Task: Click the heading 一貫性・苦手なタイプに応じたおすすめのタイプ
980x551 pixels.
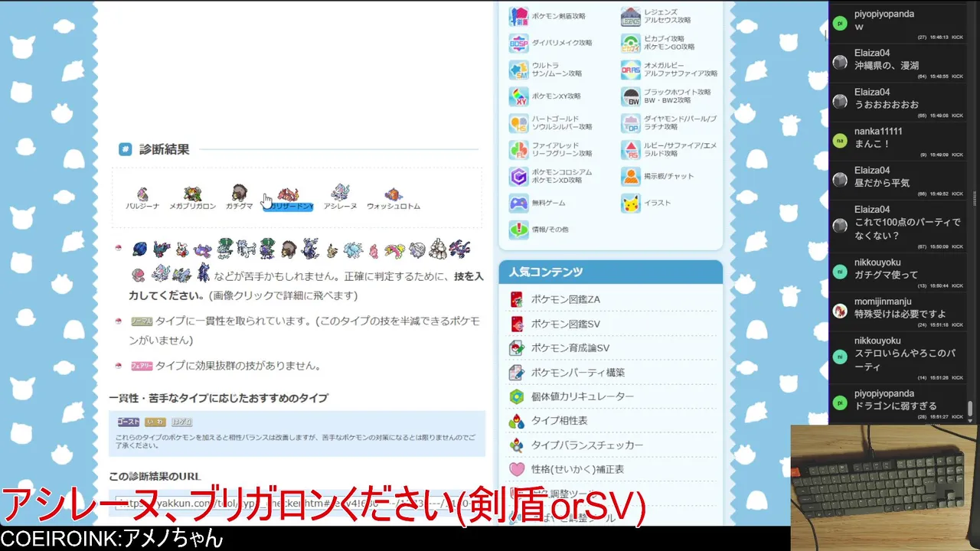Action: coord(218,399)
